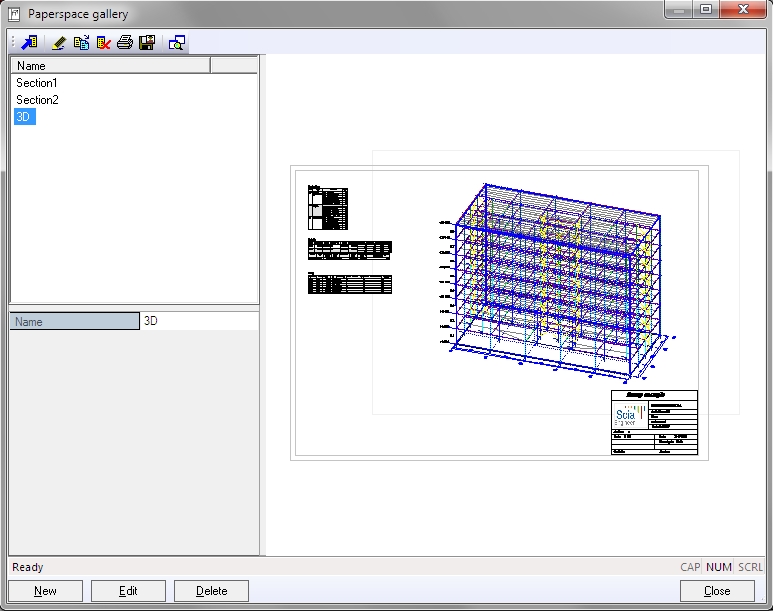The height and width of the screenshot is (611, 773).
Task: Click the Name property value field
Action: (x=199, y=321)
